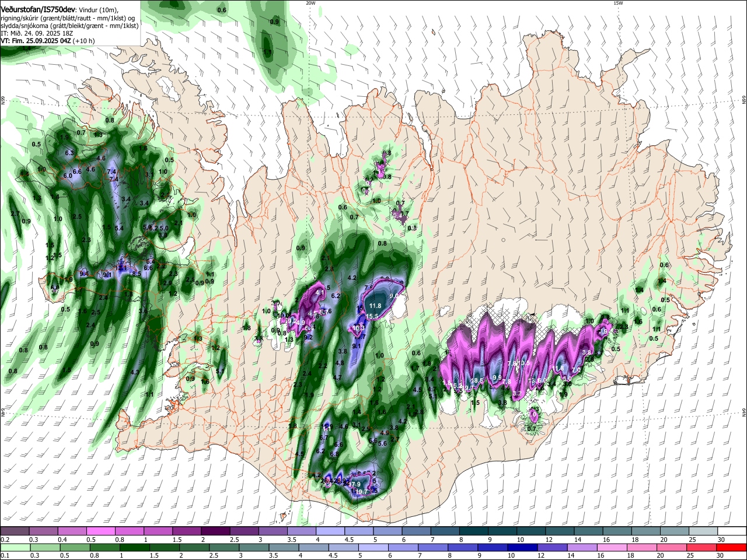Choose the orchid 0.4 swatch in upper legend row
The height and width of the screenshot is (560, 747).
[72, 531]
